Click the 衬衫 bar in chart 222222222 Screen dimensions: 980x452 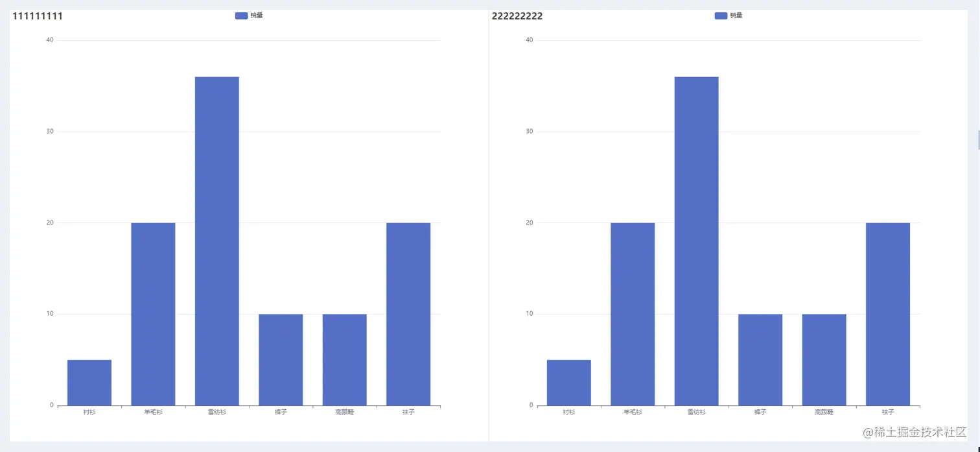pos(569,383)
